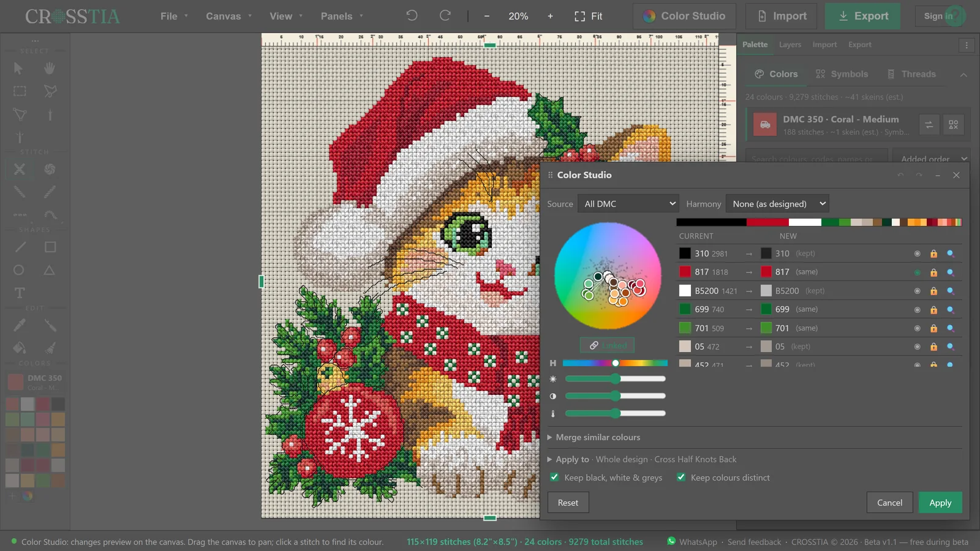Click the Reset button
Viewport: 980px width, 551px height.
click(x=568, y=503)
